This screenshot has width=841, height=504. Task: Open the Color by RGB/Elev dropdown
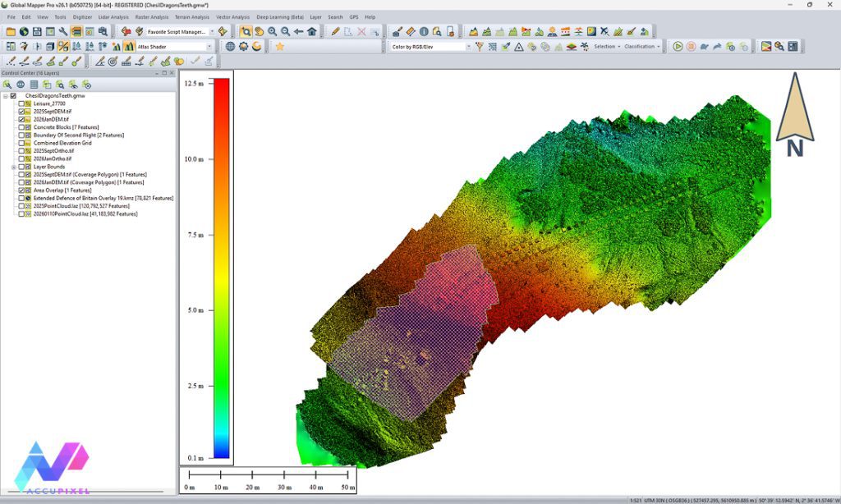470,47
